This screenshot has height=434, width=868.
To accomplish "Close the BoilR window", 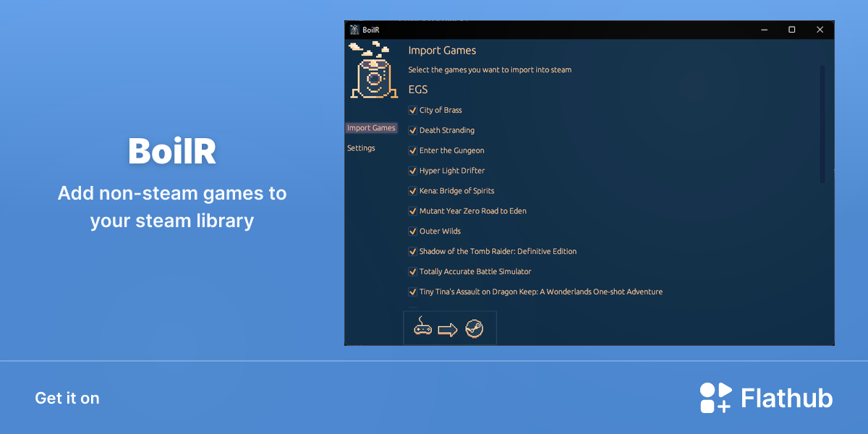I will coord(820,30).
